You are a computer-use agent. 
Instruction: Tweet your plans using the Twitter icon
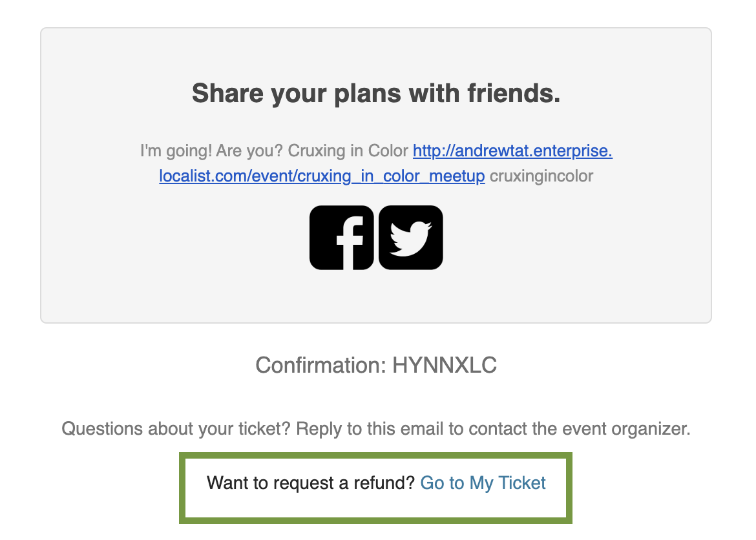(x=410, y=237)
